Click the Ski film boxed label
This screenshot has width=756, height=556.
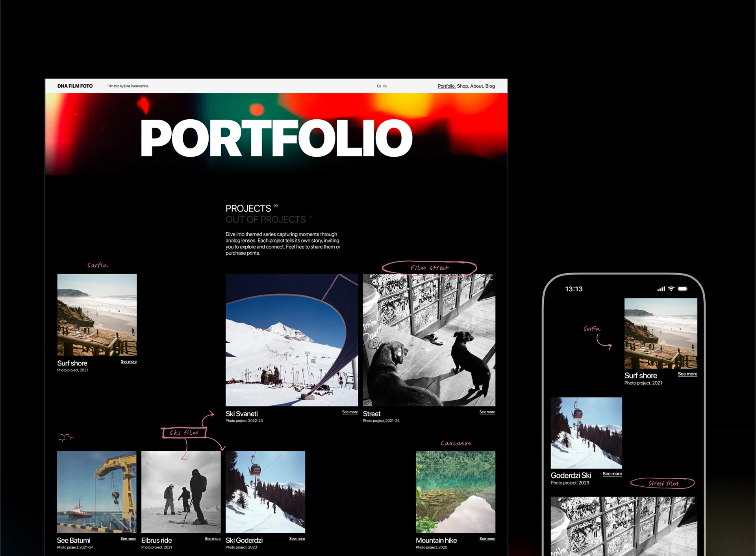click(184, 432)
